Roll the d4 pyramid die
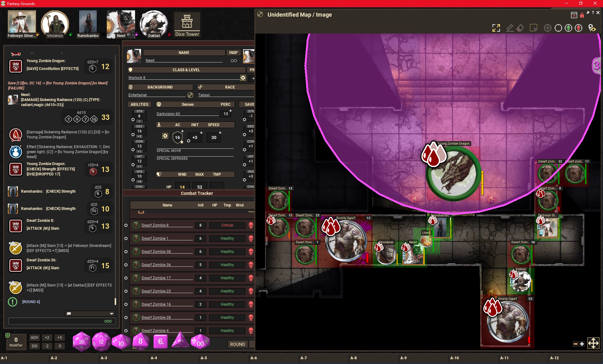Image resolution: width=603 pixels, height=364 pixels. (180, 340)
